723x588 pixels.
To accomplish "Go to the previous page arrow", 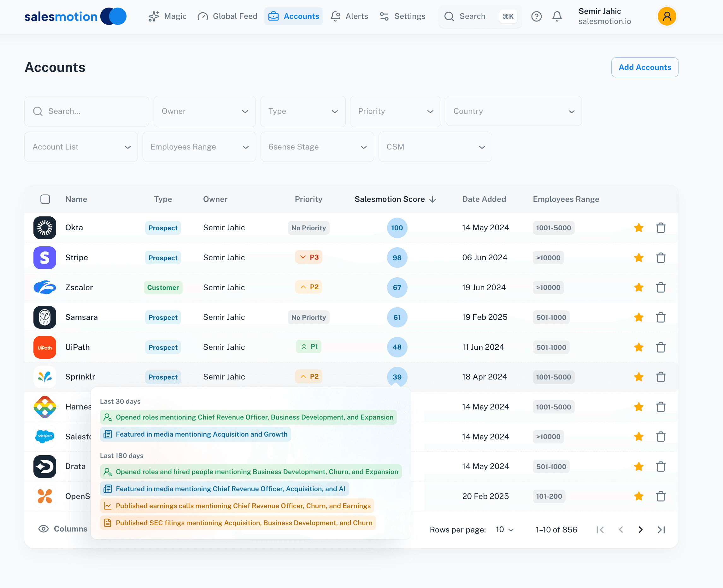I will coord(620,529).
